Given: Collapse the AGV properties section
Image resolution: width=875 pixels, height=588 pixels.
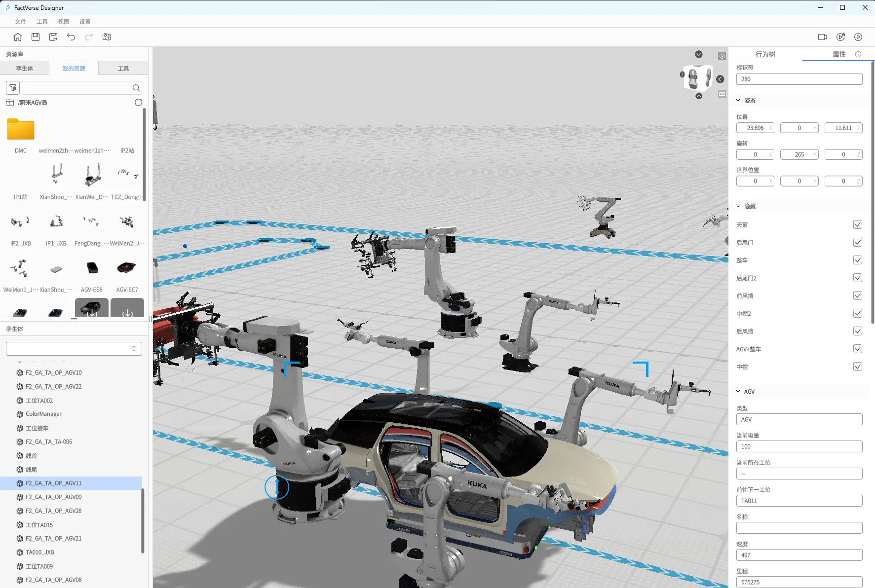Looking at the screenshot, I should (738, 392).
